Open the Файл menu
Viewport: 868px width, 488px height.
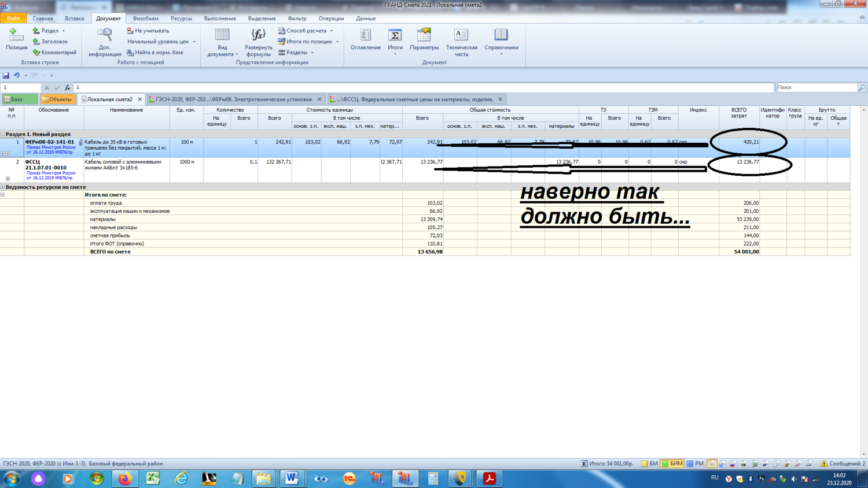click(13, 19)
